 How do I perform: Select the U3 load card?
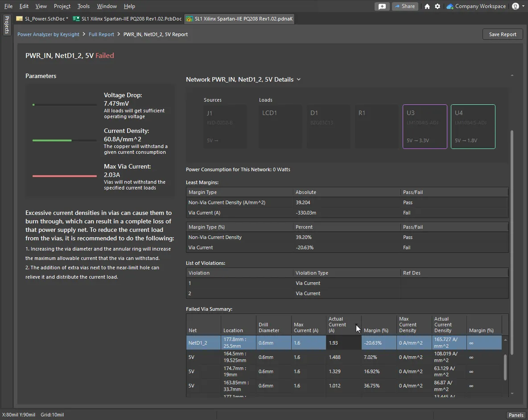[x=425, y=127]
